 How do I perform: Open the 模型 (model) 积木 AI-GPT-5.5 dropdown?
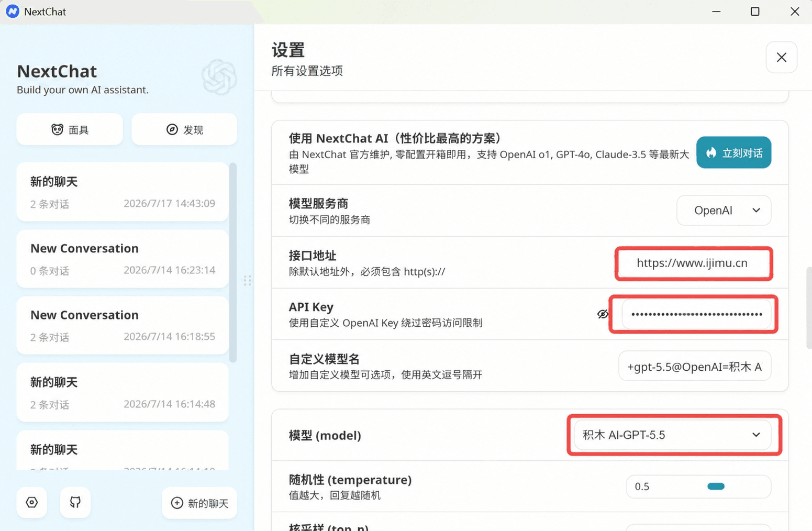(672, 435)
